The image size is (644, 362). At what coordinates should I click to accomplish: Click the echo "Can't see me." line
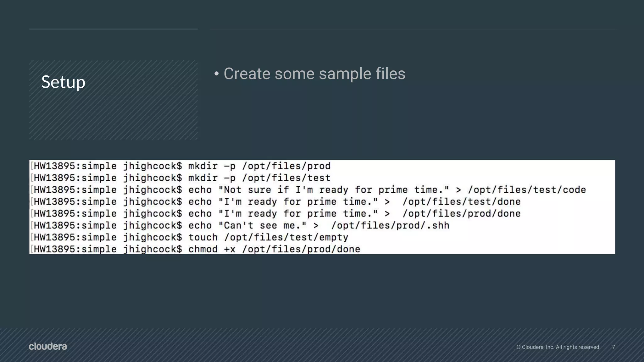click(x=240, y=225)
